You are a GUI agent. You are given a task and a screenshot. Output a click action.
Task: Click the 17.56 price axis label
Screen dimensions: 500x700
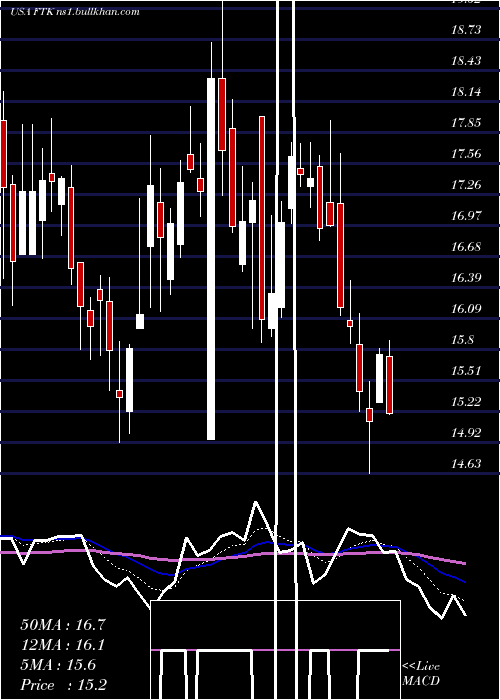pyautogui.click(x=466, y=154)
